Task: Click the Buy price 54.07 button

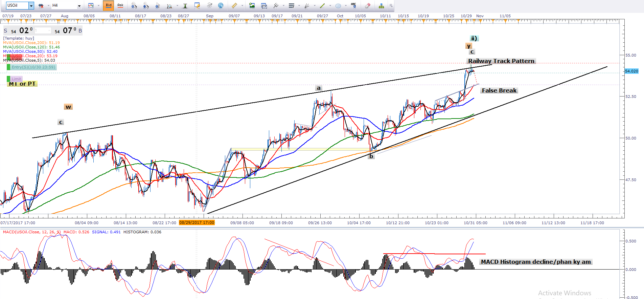Action: click(68, 31)
